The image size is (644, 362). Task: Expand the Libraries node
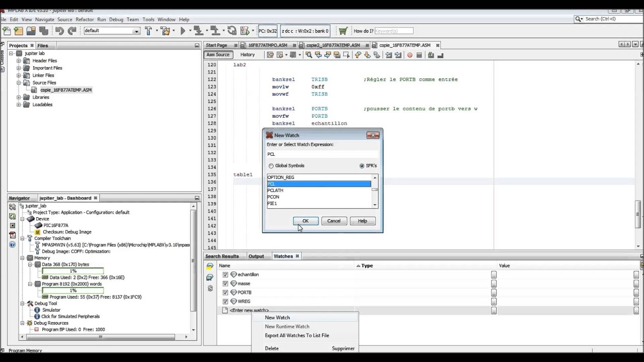pos(19,97)
